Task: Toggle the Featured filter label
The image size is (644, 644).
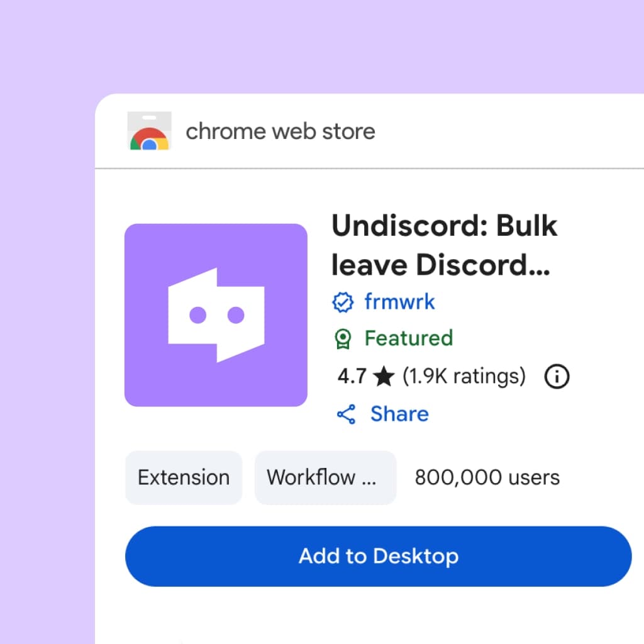Action: coord(408,338)
